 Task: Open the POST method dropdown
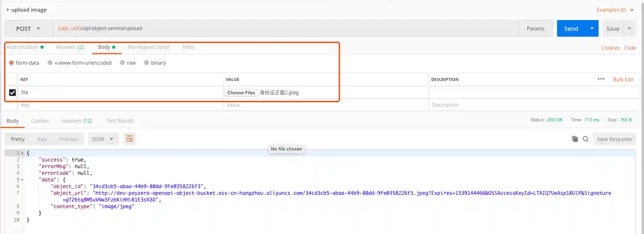coord(28,29)
